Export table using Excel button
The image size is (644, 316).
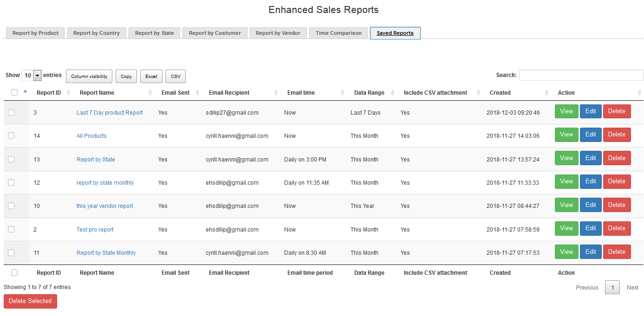(151, 77)
